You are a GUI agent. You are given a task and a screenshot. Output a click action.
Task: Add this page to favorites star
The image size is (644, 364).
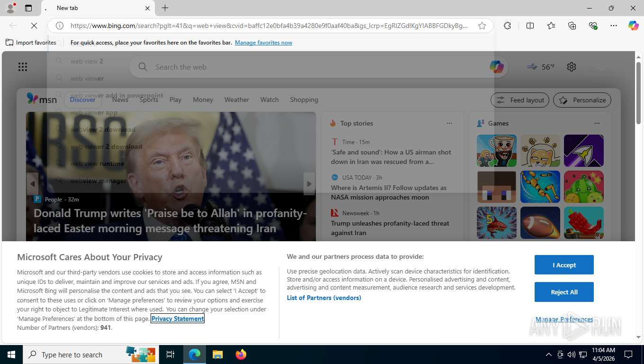tap(482, 26)
